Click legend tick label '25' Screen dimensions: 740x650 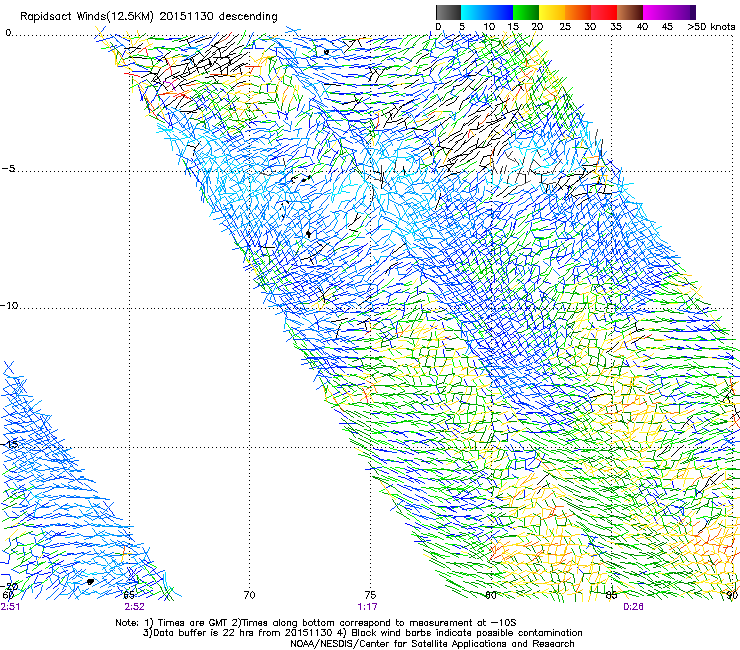point(565,27)
